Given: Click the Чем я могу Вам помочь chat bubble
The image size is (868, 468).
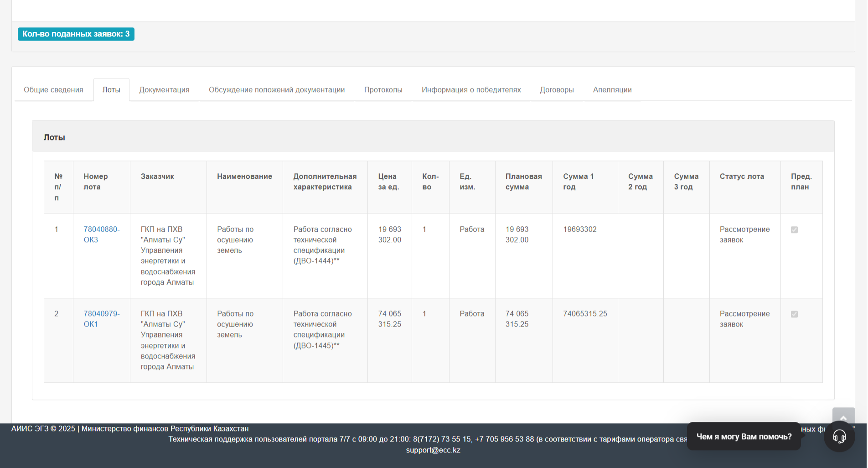Looking at the screenshot, I should (x=744, y=437).
